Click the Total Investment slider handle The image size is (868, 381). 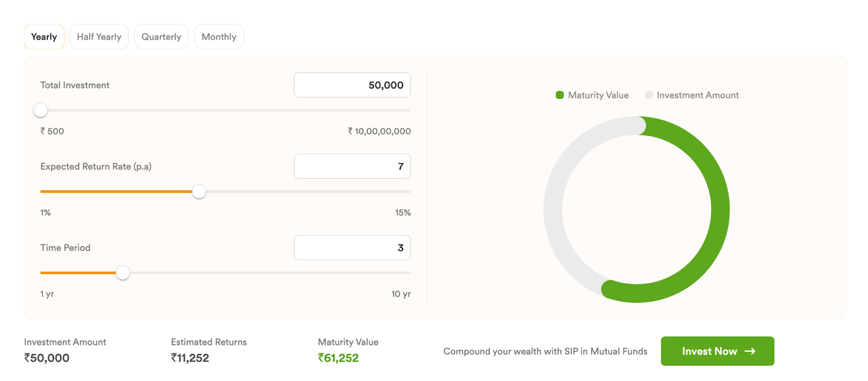(x=41, y=110)
